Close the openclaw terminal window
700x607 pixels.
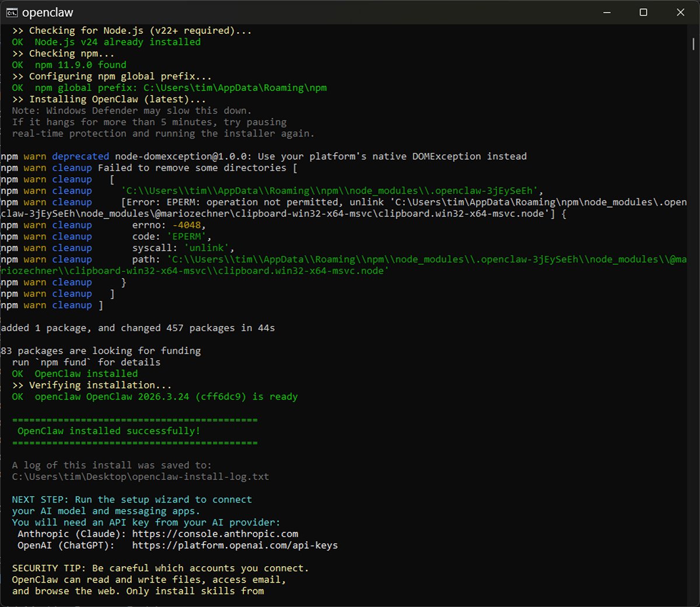coord(680,12)
